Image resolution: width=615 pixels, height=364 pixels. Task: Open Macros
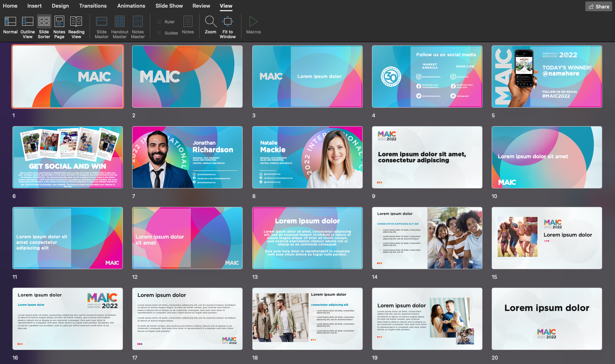point(253,25)
